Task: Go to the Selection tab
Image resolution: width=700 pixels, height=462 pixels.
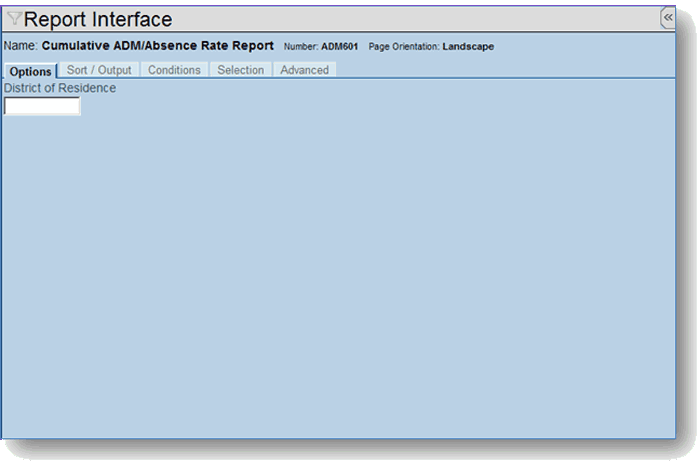Action: pyautogui.click(x=241, y=70)
